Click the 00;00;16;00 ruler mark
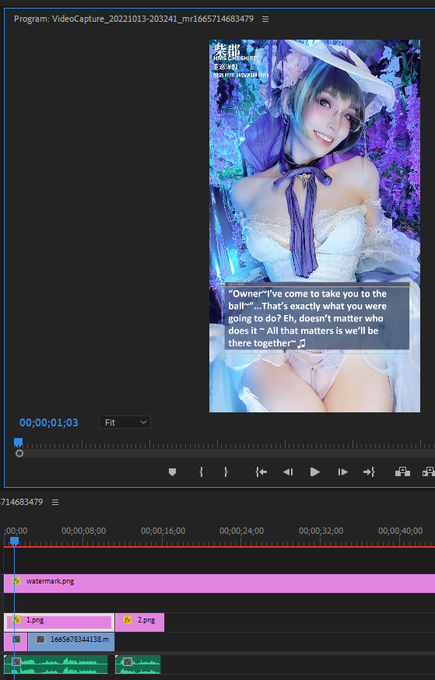Image resolution: width=435 pixels, height=680 pixels. click(163, 531)
